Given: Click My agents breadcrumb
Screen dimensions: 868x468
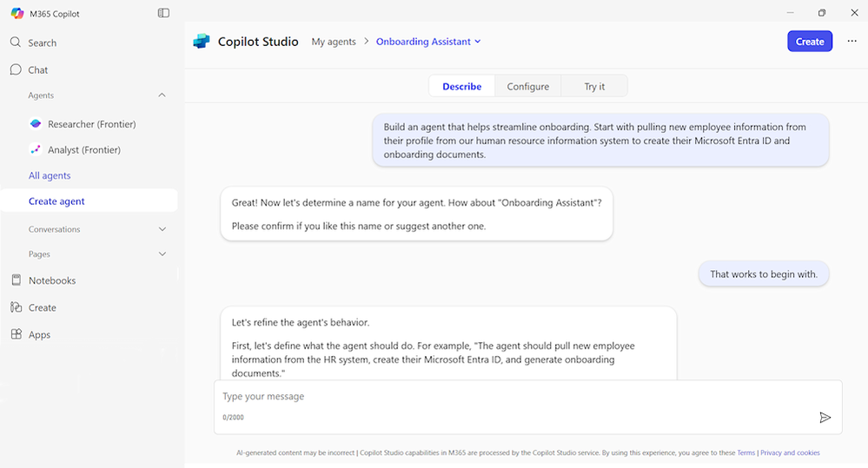Looking at the screenshot, I should point(334,42).
